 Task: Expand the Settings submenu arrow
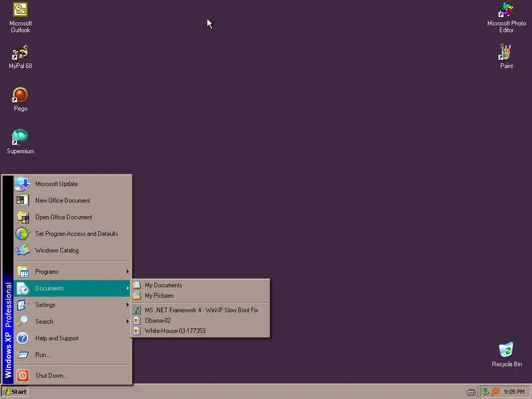tap(128, 304)
